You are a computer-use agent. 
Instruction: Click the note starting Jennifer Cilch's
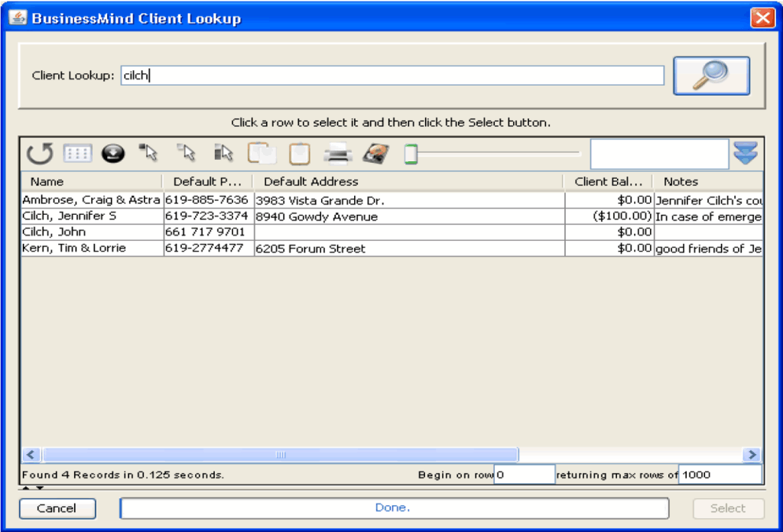[x=709, y=200]
